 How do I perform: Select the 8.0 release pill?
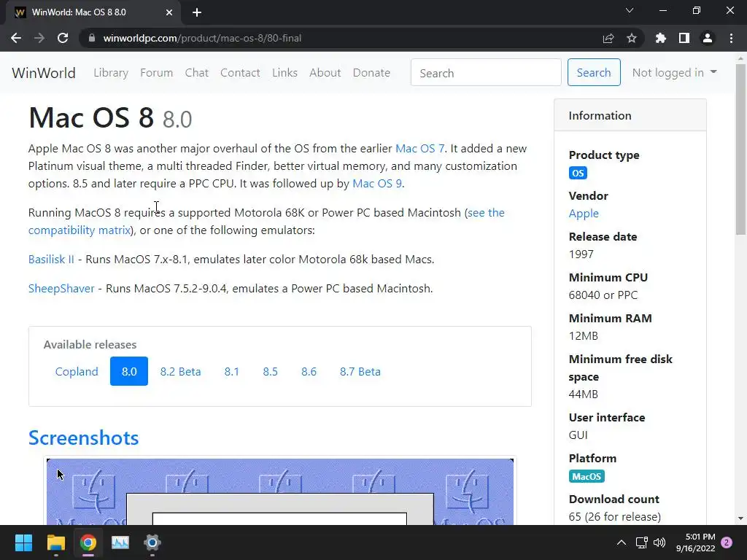pyautogui.click(x=129, y=371)
